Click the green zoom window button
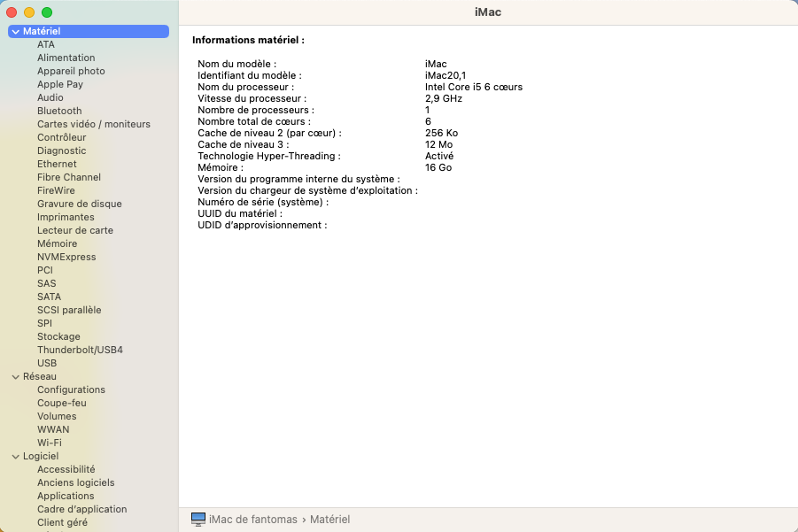This screenshot has height=532, width=798. [47, 12]
